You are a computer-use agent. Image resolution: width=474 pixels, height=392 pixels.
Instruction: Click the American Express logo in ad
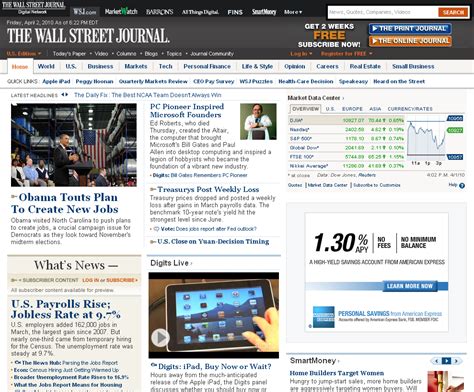[x=323, y=317]
